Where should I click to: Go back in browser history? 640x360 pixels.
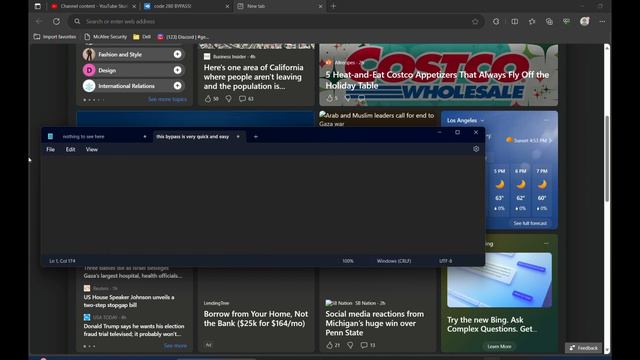coord(39,21)
